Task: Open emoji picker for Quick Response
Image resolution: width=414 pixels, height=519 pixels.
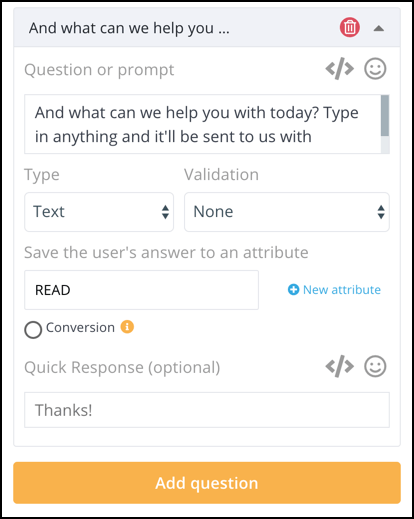Action: click(x=375, y=367)
